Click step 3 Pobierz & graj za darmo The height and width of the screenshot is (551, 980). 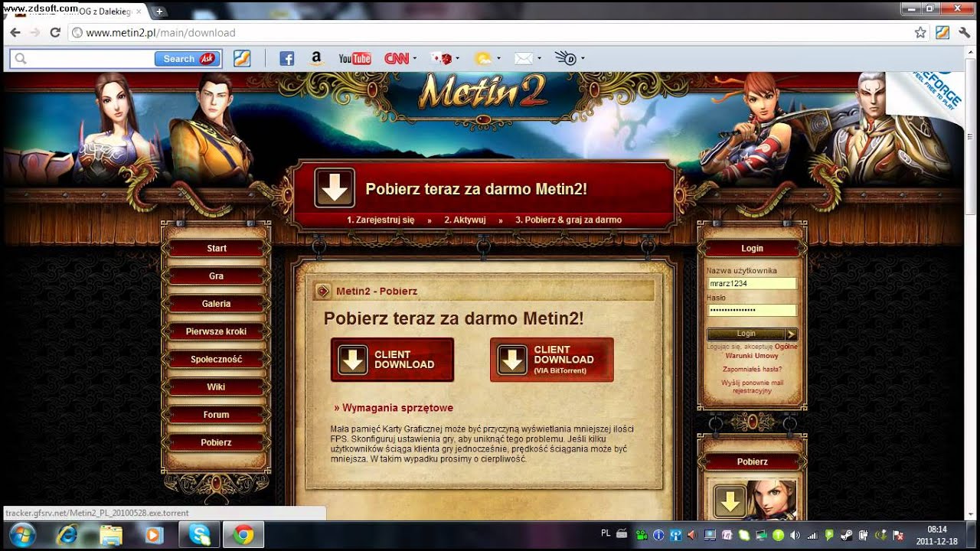point(568,220)
